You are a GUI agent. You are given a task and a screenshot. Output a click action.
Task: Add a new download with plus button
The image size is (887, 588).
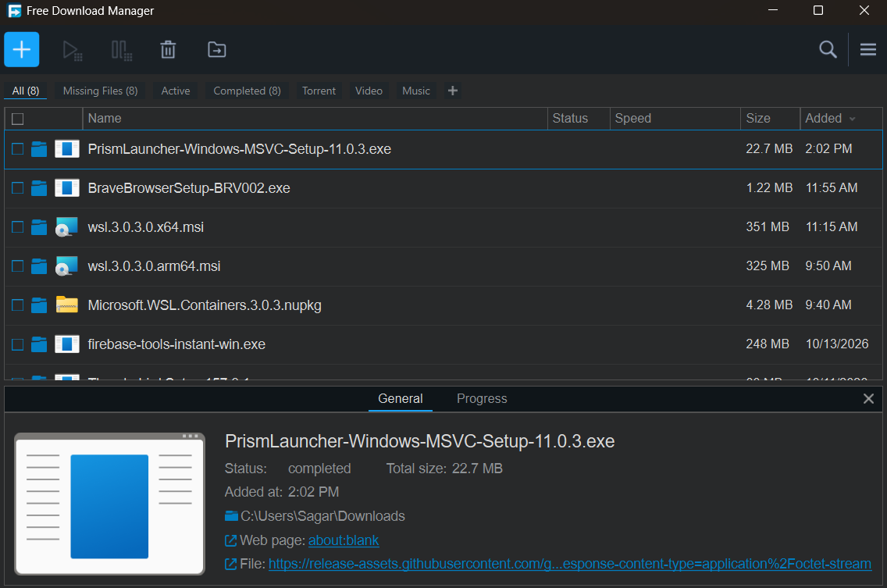[x=22, y=50]
